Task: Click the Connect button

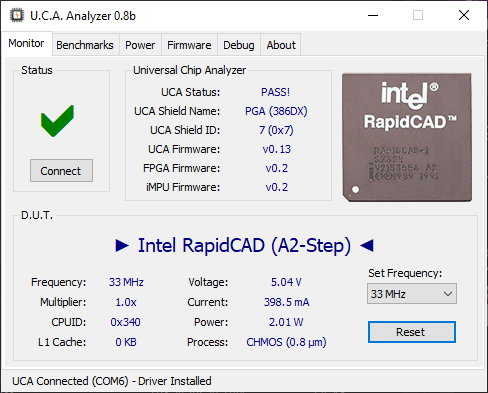Action: click(61, 171)
